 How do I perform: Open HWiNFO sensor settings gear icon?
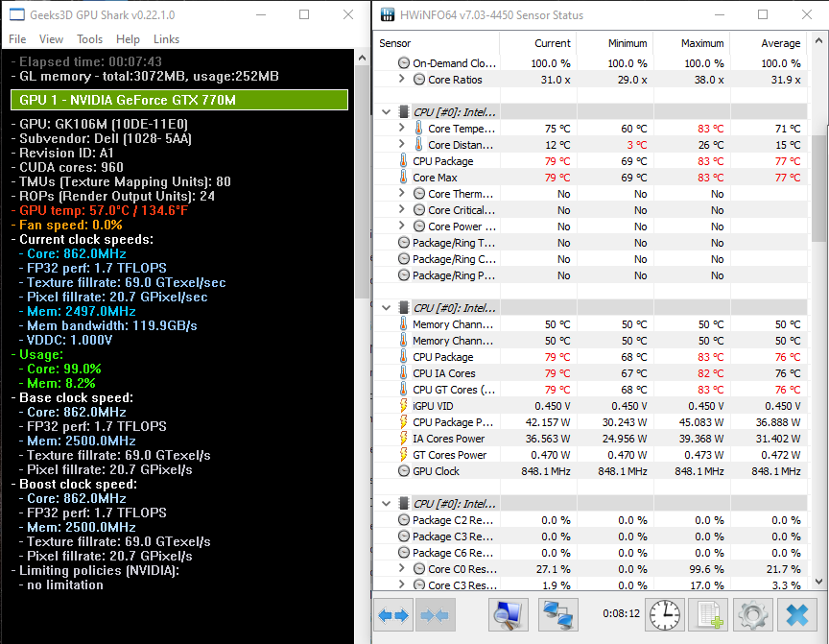(753, 615)
